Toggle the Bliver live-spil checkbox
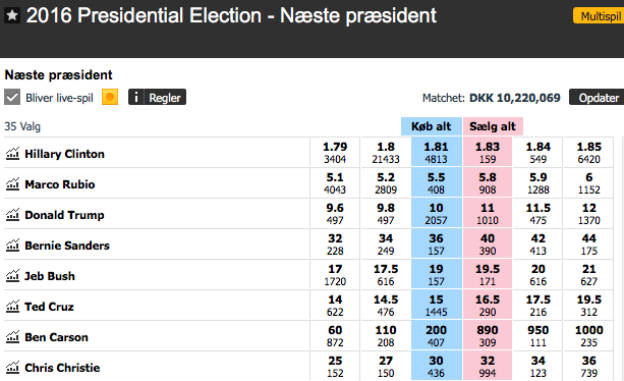624x381 pixels. click(x=12, y=97)
